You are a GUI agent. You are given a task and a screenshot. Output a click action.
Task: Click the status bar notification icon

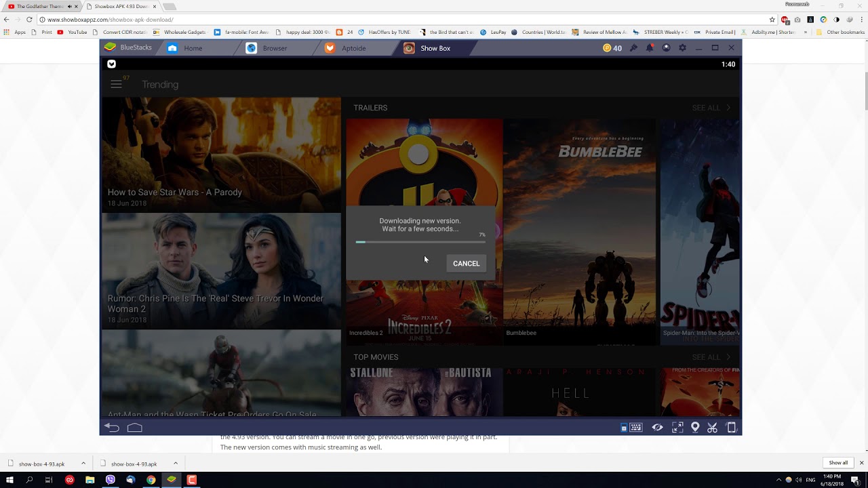click(111, 64)
